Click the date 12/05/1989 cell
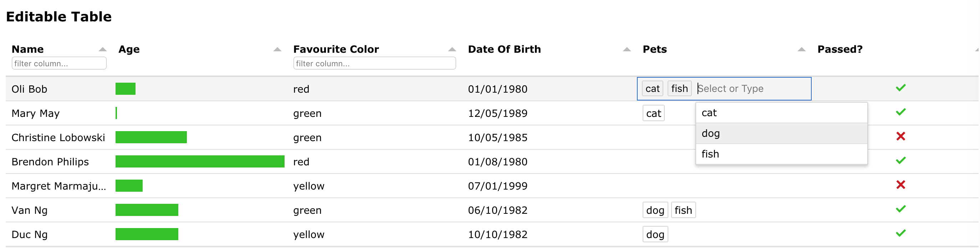 pyautogui.click(x=497, y=113)
